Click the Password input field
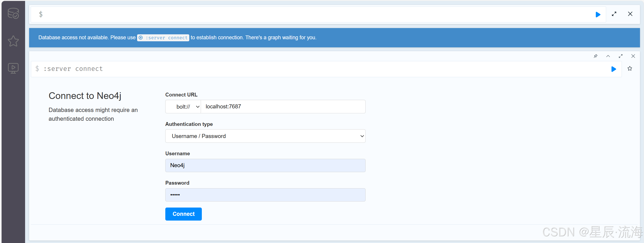The height and width of the screenshot is (243, 644). point(265,195)
